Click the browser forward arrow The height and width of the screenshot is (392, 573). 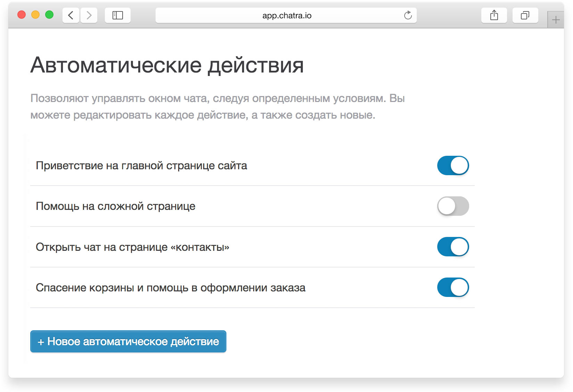89,15
